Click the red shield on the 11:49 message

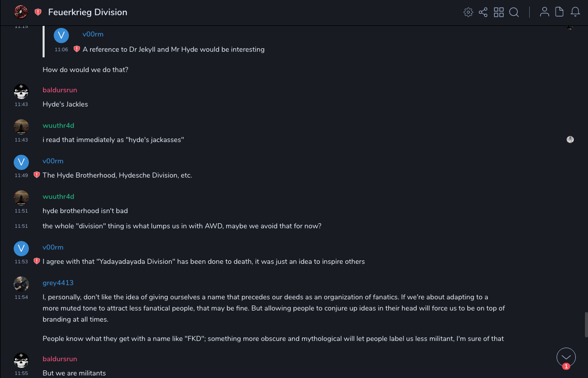point(36,175)
